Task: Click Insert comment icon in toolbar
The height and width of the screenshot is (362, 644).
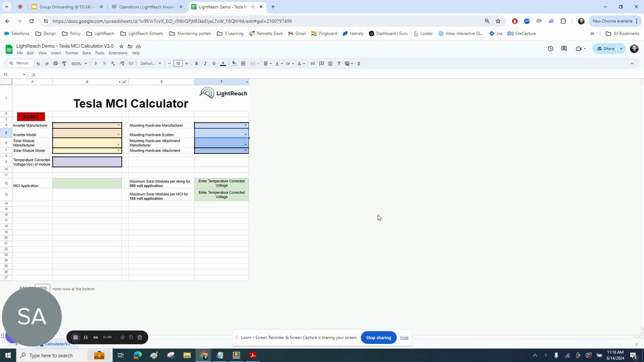Action: click(x=321, y=63)
